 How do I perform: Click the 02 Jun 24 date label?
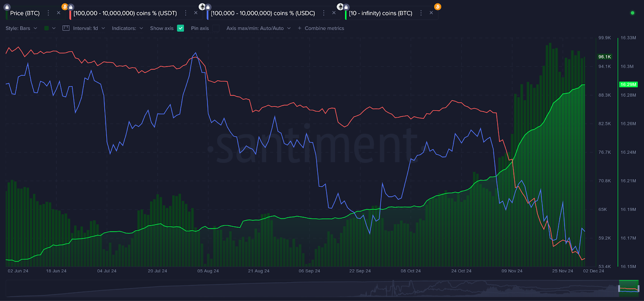18,271
